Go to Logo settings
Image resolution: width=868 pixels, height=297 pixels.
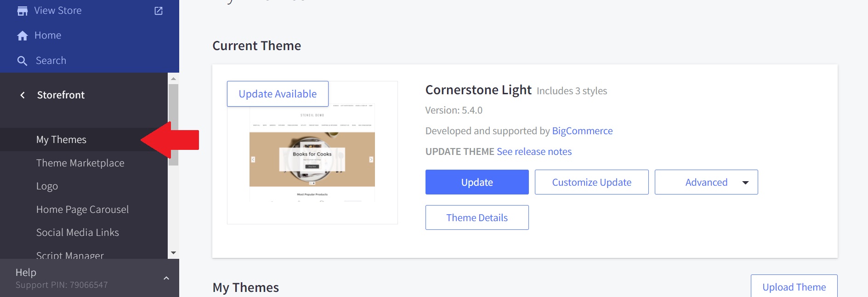coord(47,186)
